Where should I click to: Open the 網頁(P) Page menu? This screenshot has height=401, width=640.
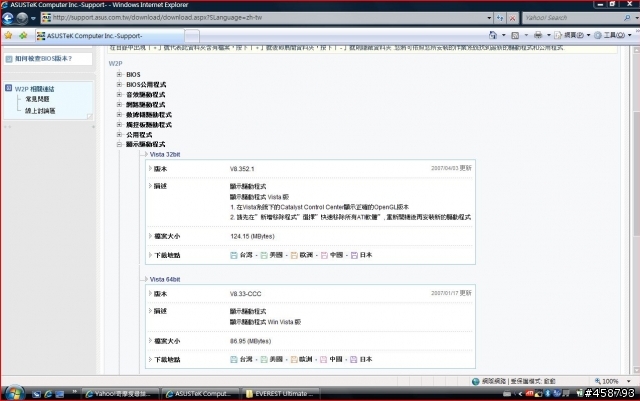point(572,36)
